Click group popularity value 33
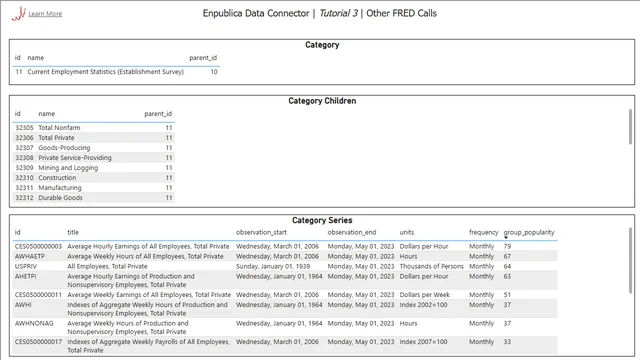640x360 pixels. (x=507, y=342)
